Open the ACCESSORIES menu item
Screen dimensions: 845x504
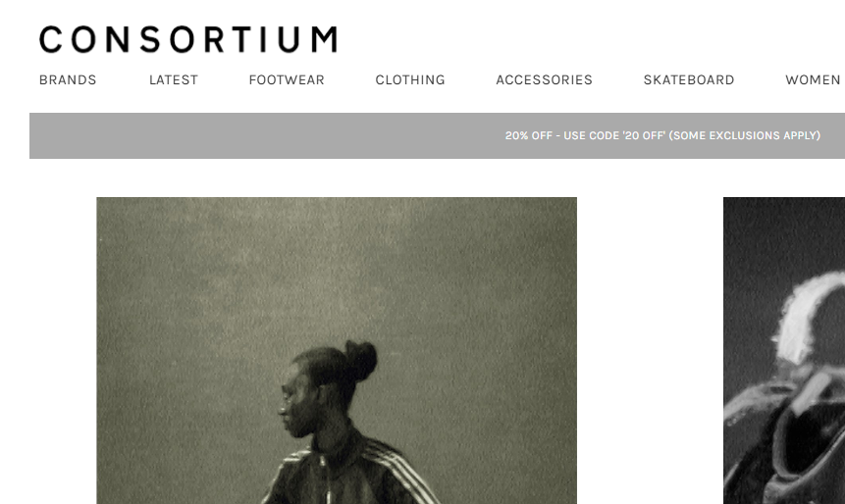545,79
